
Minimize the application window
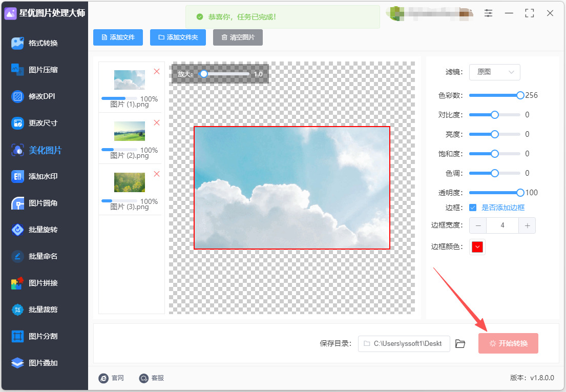coord(509,13)
